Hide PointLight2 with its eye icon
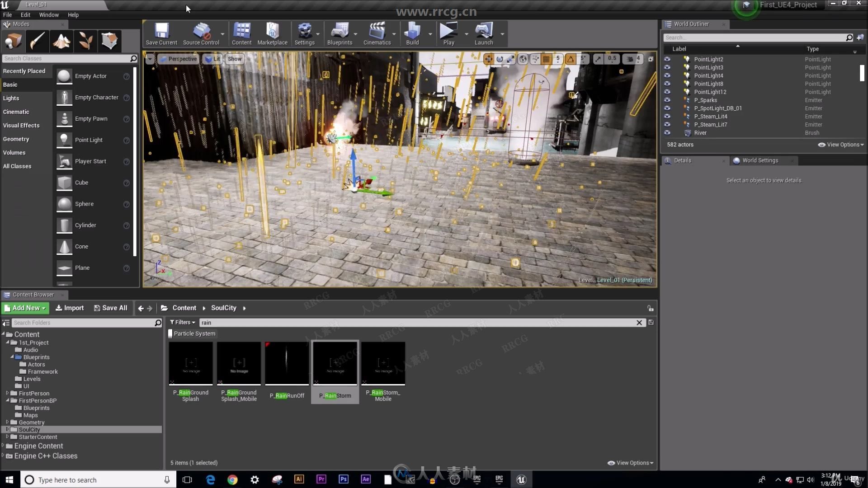Screen dimensions: 868x488 click(667, 59)
